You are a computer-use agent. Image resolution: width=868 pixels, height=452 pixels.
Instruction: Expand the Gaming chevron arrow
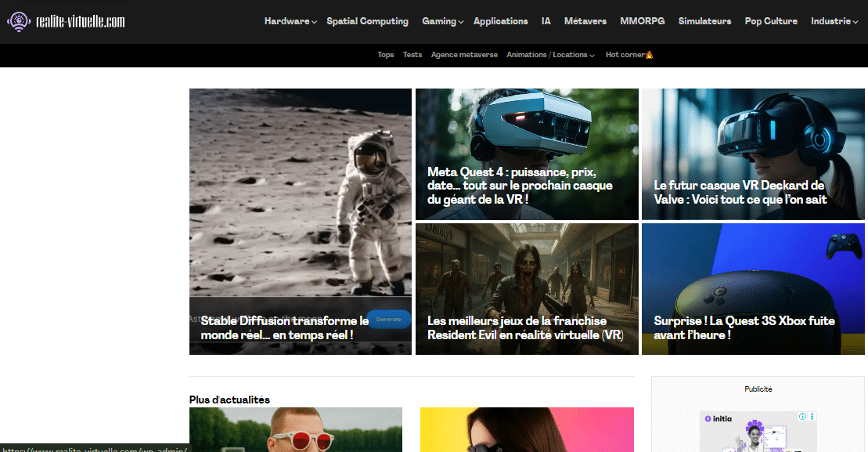[x=461, y=22]
